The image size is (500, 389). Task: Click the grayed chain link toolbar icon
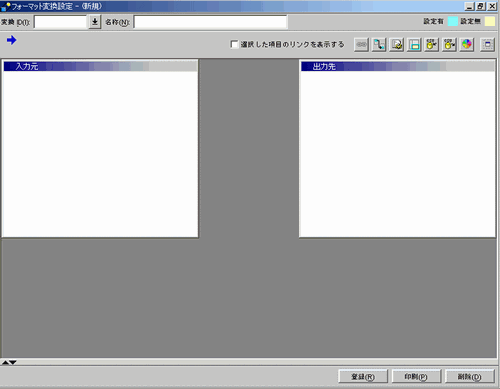361,44
